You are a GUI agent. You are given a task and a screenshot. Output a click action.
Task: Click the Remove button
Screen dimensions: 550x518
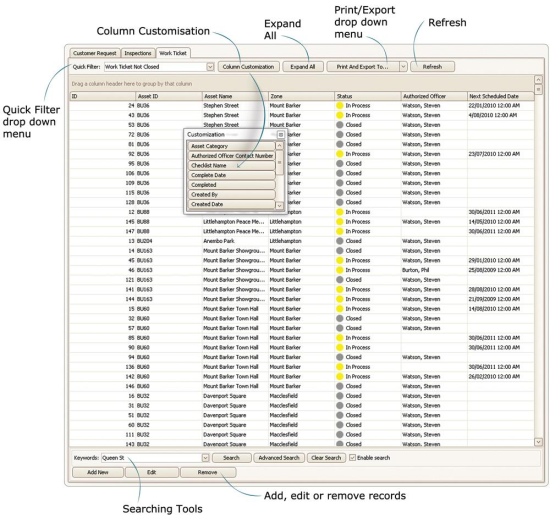tap(208, 472)
